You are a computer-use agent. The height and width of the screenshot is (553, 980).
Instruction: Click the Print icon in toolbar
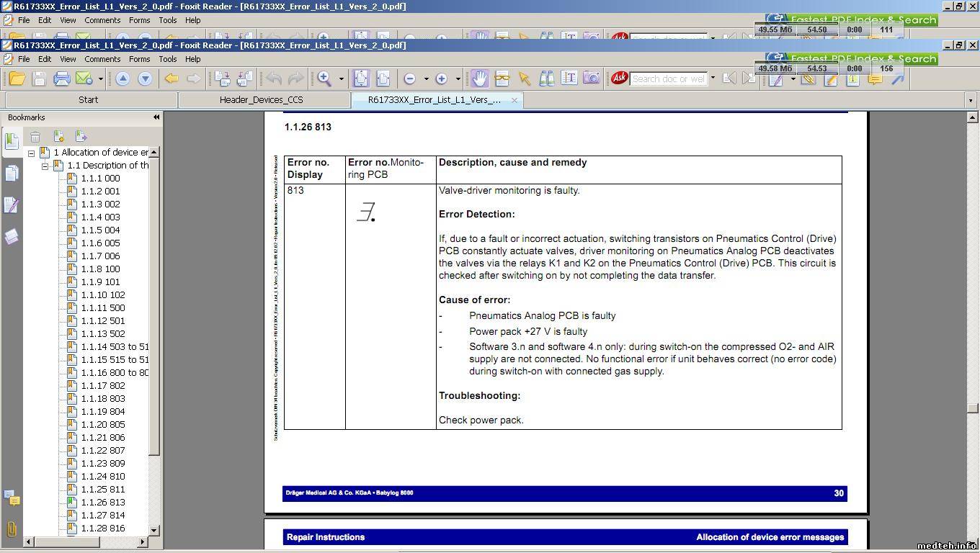coord(61,78)
